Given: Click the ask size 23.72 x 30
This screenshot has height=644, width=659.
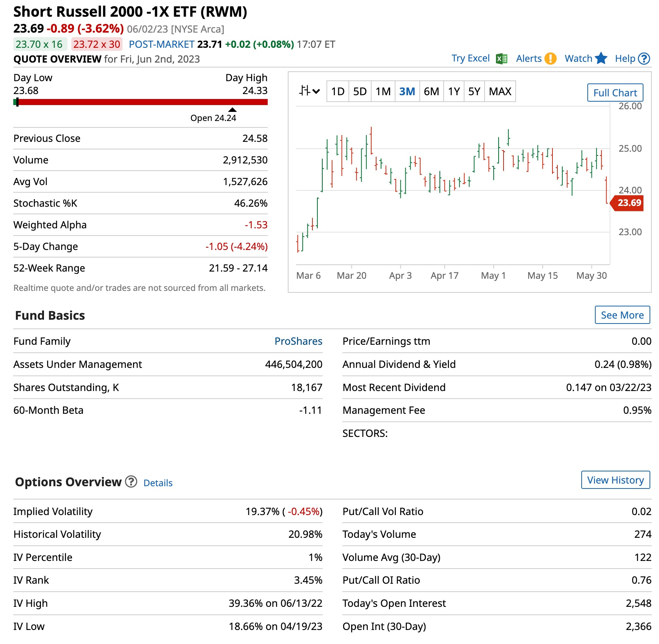Looking at the screenshot, I should (x=97, y=44).
